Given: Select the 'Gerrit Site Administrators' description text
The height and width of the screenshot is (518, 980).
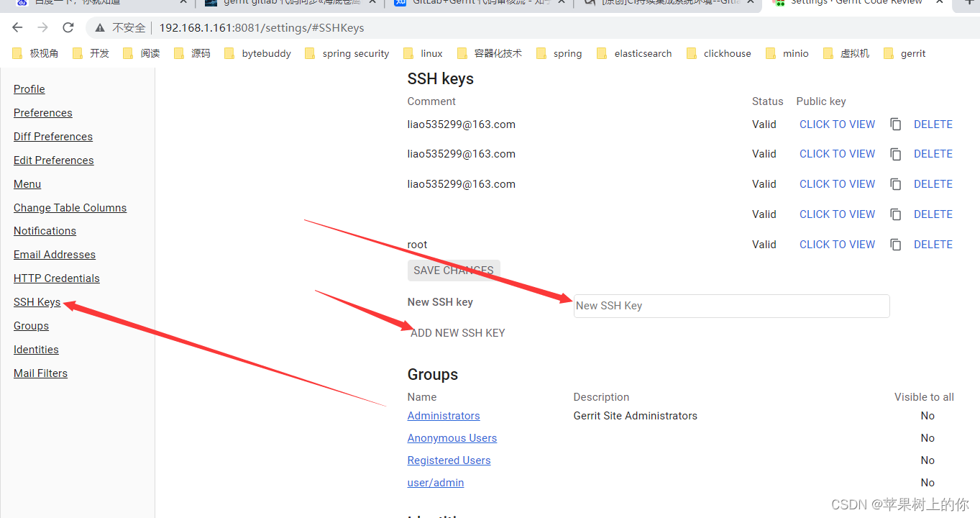Looking at the screenshot, I should click(636, 416).
